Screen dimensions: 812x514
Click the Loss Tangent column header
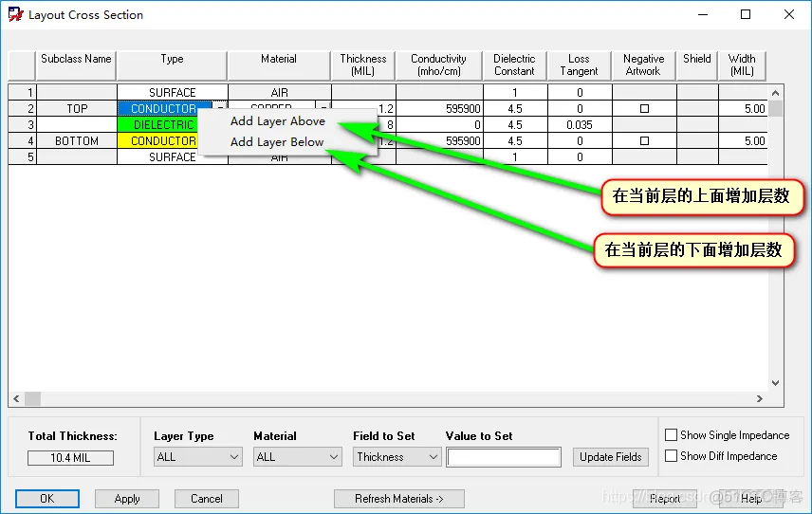coord(579,65)
